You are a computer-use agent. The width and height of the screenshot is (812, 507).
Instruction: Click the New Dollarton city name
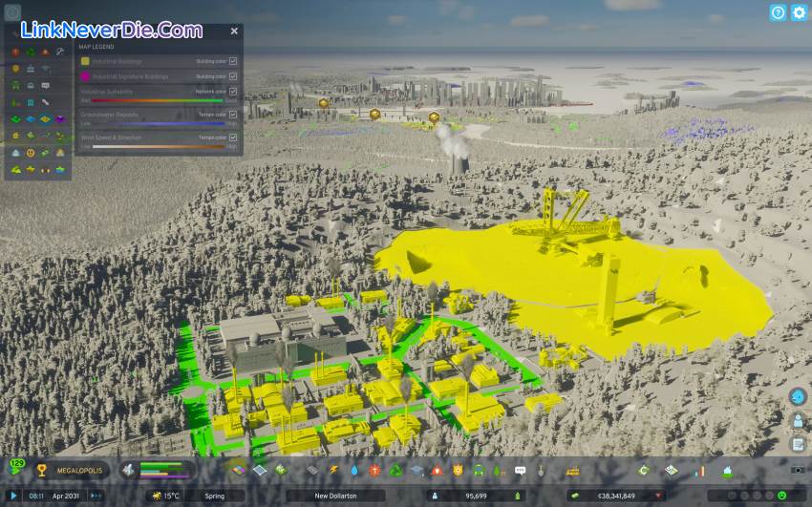(335, 496)
